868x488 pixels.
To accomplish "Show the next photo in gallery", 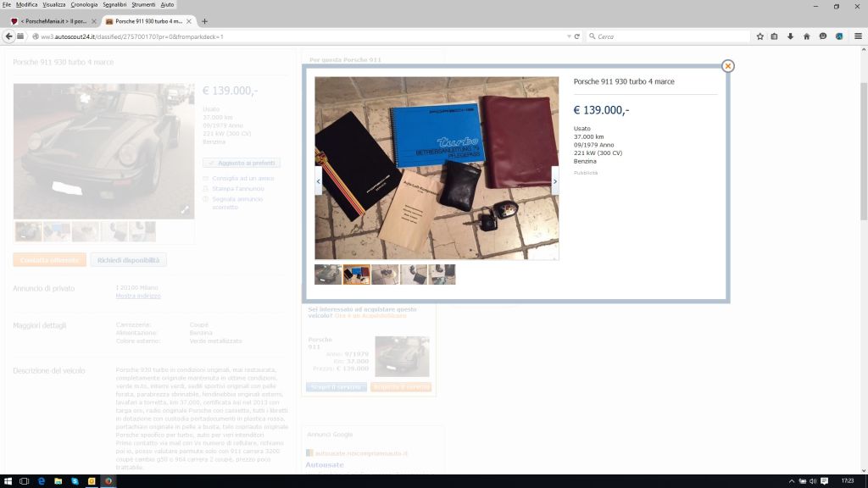I will pyautogui.click(x=554, y=181).
